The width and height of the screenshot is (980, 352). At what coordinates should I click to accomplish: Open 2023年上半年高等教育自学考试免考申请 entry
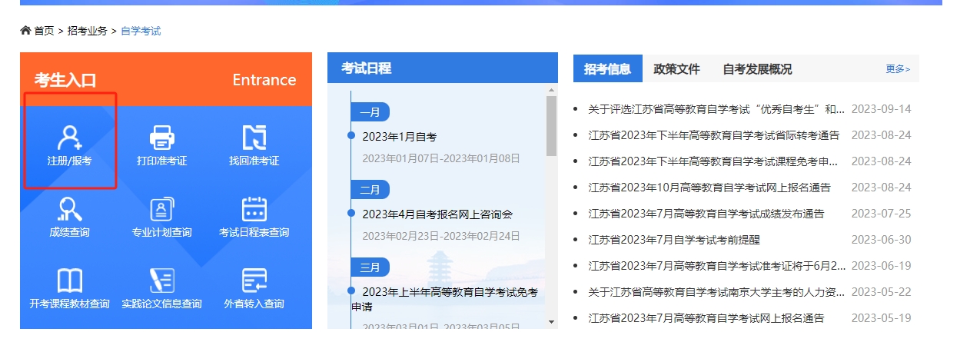click(x=444, y=299)
